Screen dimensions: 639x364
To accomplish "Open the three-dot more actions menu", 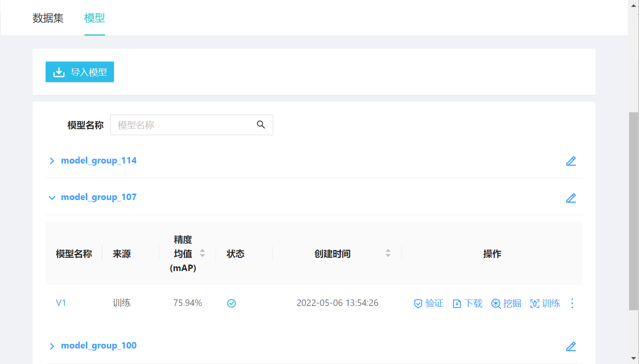I will tap(572, 303).
